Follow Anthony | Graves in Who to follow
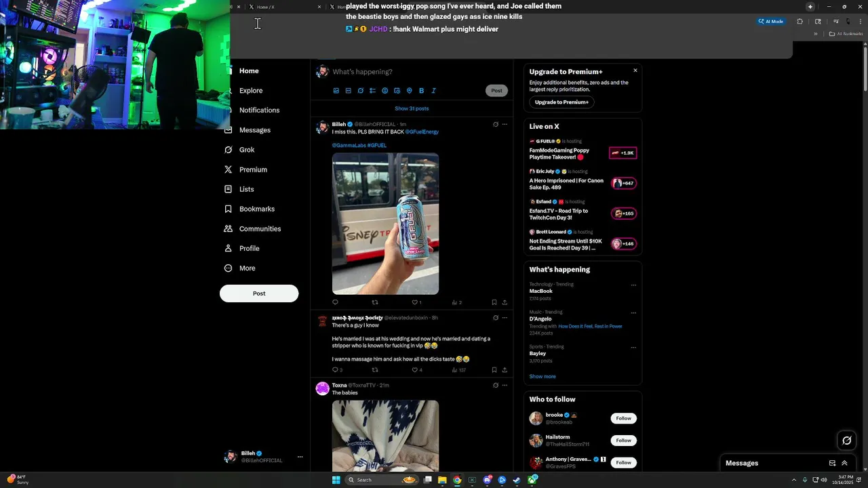868x488 pixels. point(624,463)
